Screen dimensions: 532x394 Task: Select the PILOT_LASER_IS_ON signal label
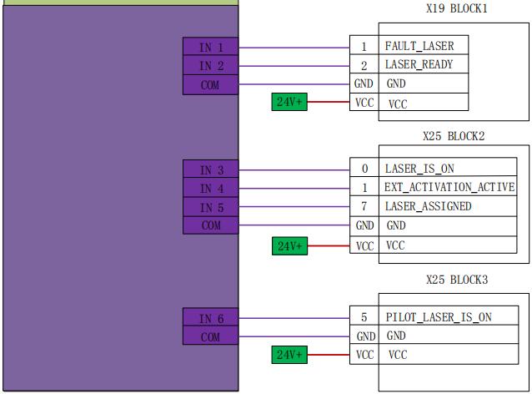coord(438,317)
